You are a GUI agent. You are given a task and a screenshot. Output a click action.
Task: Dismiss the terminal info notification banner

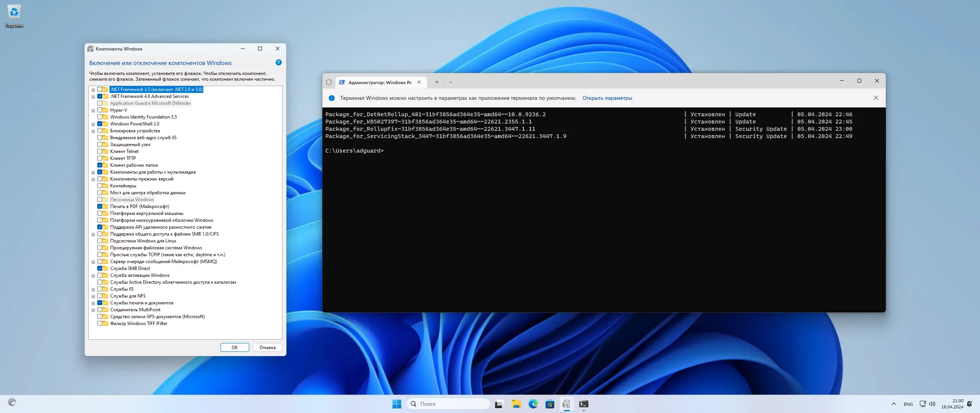(x=876, y=98)
